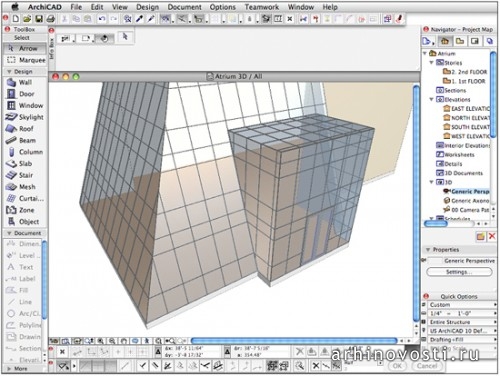Activate the Curtain Wall tool

tap(25, 198)
